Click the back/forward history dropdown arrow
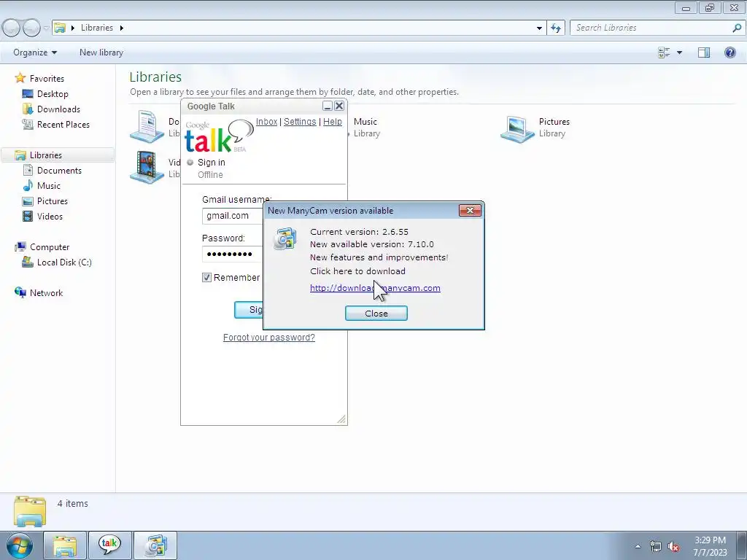 click(46, 28)
